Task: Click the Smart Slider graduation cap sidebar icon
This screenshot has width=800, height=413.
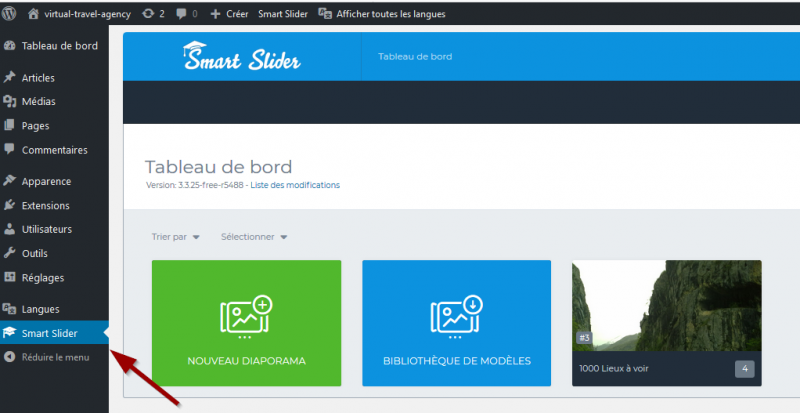Action: [x=10, y=333]
